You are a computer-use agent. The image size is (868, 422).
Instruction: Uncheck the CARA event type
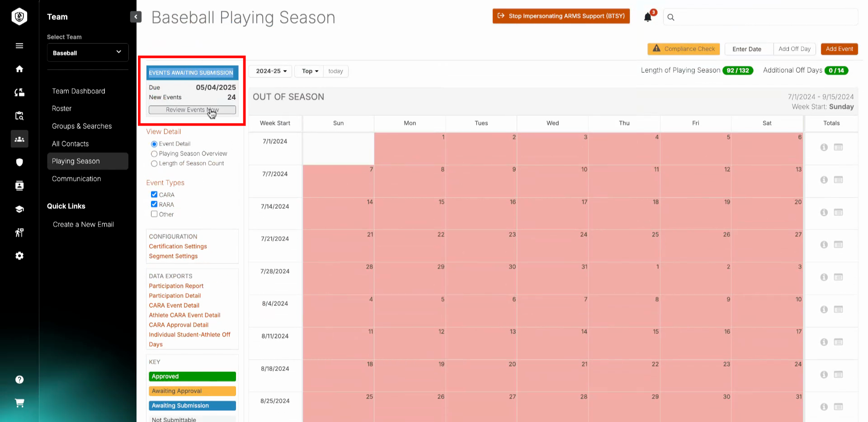pos(154,194)
